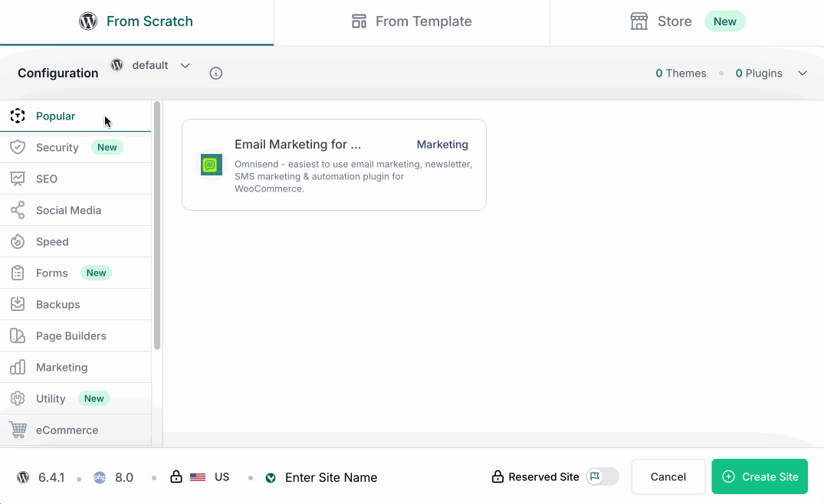Click the WordPress version 6.4.1 icon

click(23, 477)
